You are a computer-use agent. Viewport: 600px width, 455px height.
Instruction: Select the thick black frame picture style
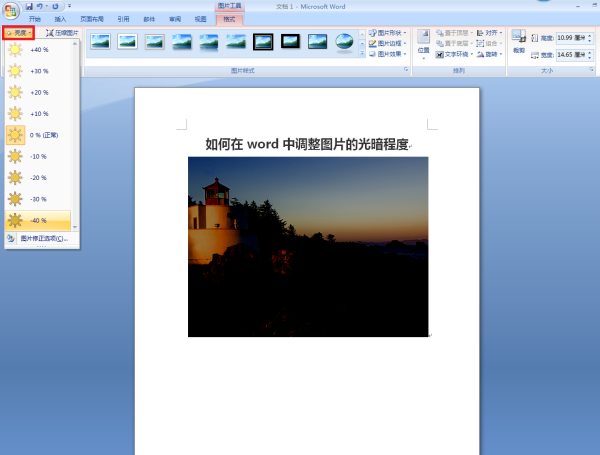(x=291, y=42)
